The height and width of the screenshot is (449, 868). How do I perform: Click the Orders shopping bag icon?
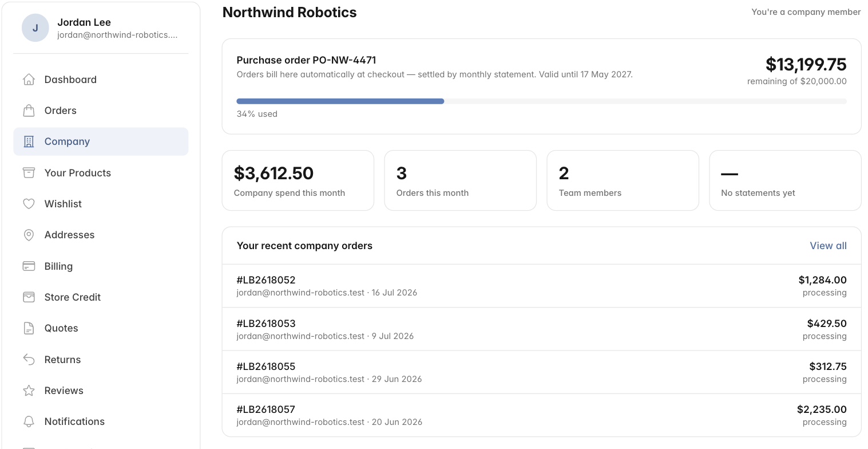(x=29, y=111)
